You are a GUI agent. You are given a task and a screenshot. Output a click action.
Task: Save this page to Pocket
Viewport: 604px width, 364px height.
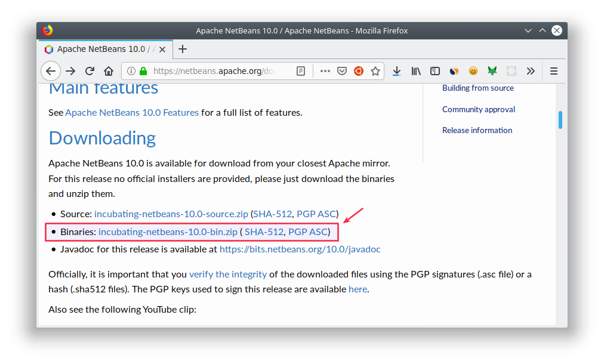click(x=342, y=70)
